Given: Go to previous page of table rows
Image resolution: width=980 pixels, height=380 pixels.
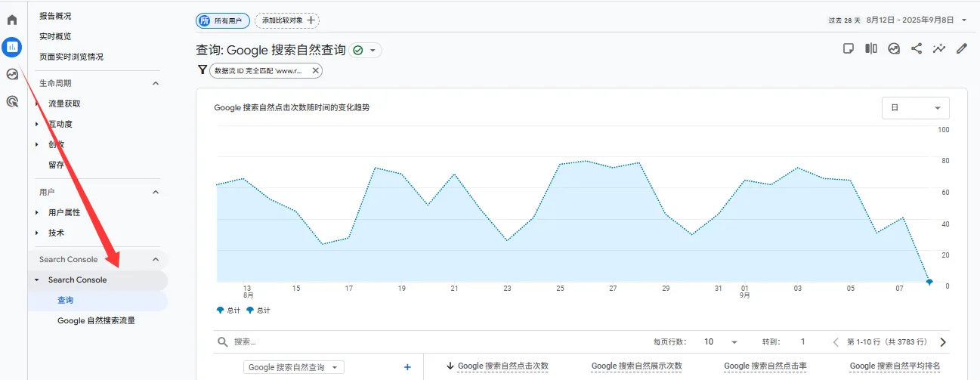Looking at the screenshot, I should pos(836,341).
